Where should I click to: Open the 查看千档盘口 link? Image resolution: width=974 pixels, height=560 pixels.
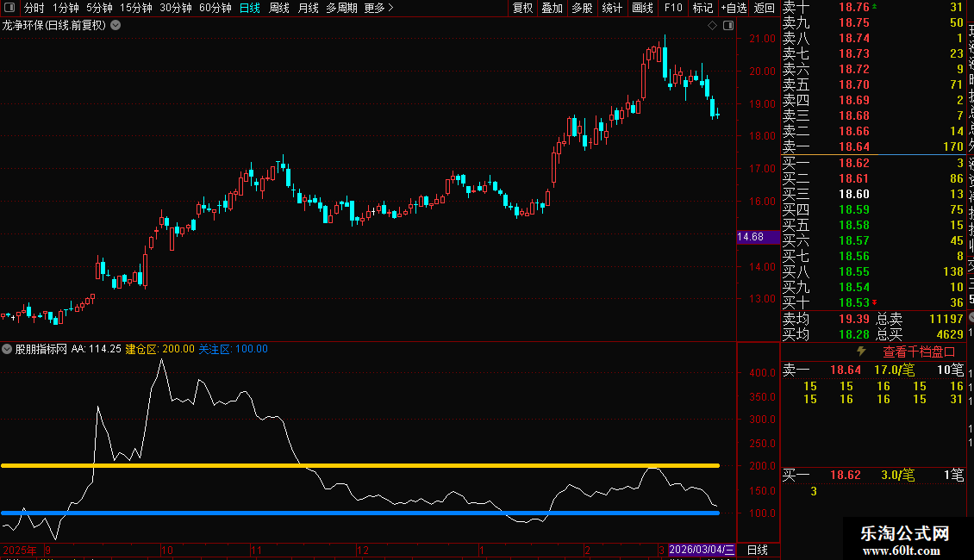point(919,352)
